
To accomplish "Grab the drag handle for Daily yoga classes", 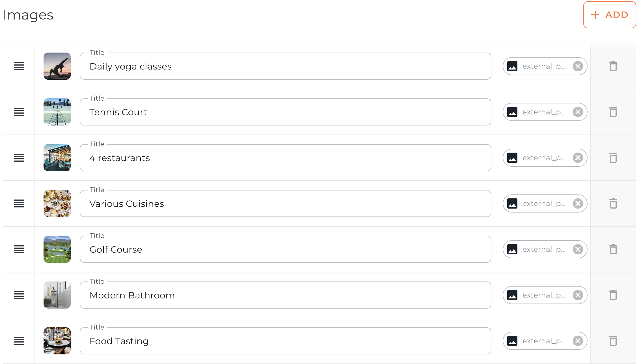I will 19,66.
